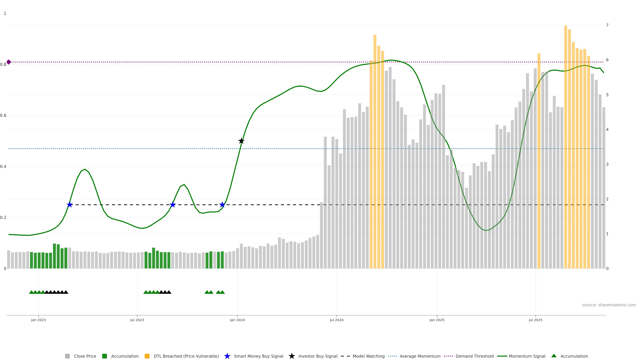Click the green triangle icon in legend
The width and height of the screenshot is (644, 362).
554,356
